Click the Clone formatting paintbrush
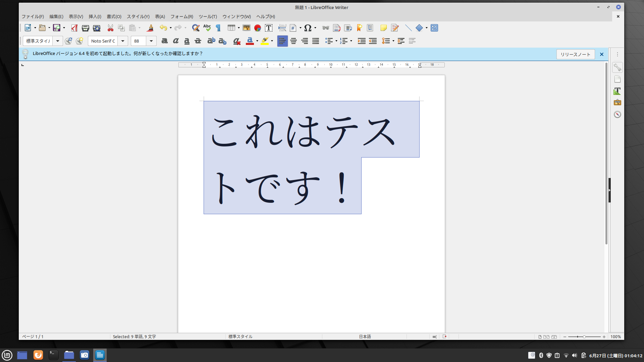Image resolution: width=644 pixels, height=362 pixels. click(150, 28)
